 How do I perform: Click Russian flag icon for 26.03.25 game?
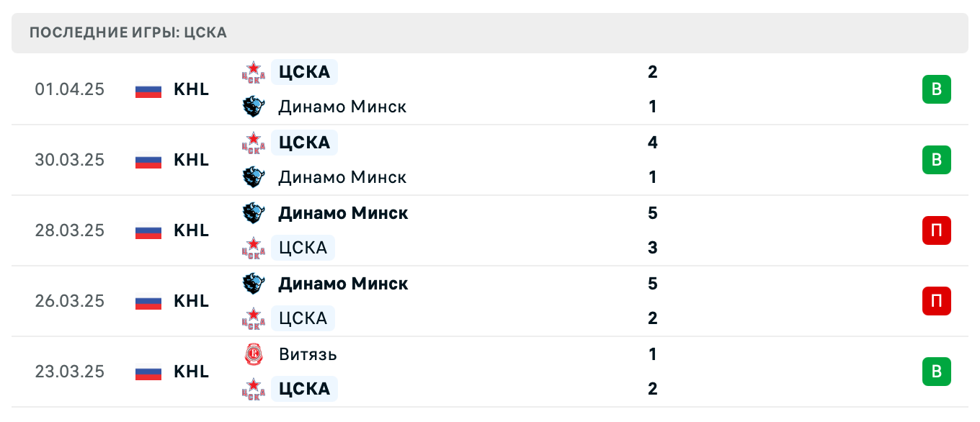tap(148, 301)
